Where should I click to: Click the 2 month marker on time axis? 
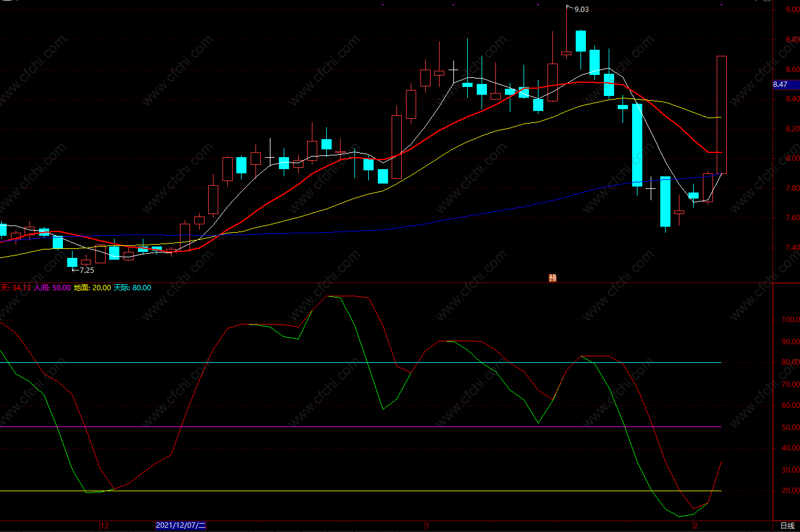(695, 525)
